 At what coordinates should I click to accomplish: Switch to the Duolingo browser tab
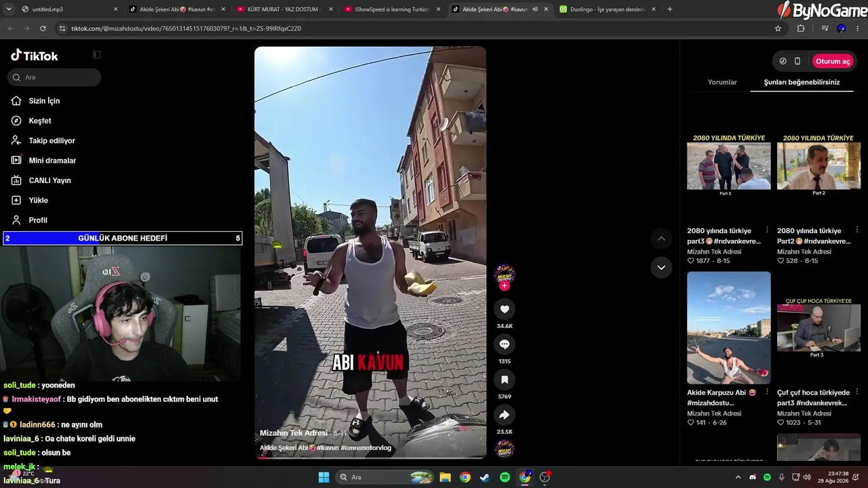pyautogui.click(x=608, y=9)
